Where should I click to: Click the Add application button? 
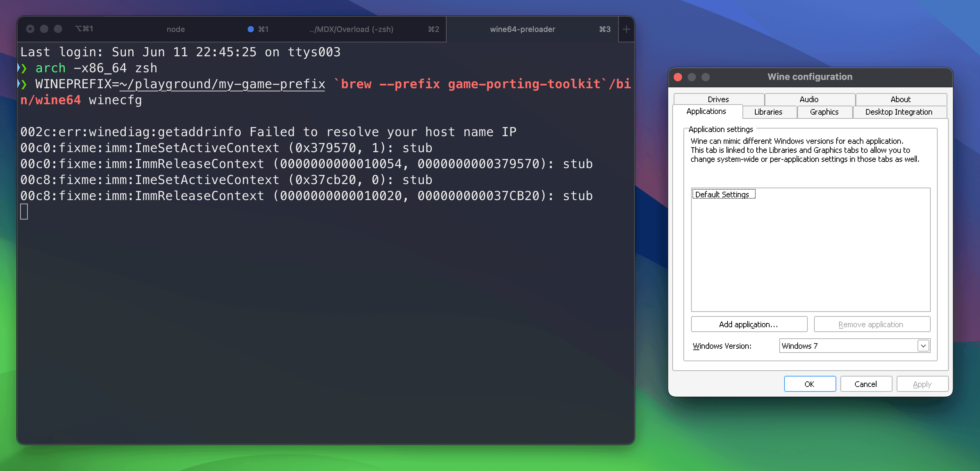click(x=748, y=324)
